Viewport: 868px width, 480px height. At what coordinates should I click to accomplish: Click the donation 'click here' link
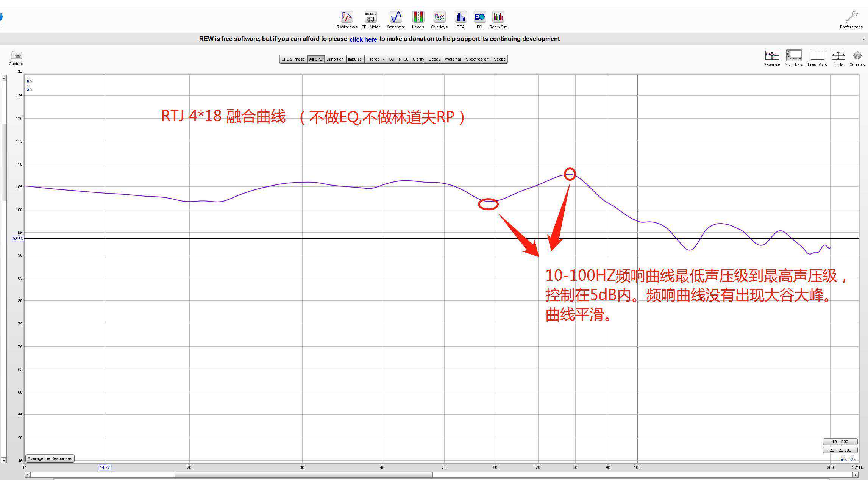pyautogui.click(x=363, y=39)
